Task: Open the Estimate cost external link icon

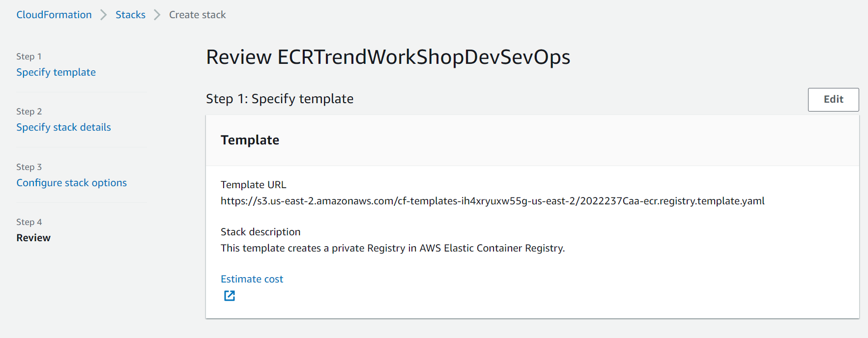Action: tap(230, 295)
